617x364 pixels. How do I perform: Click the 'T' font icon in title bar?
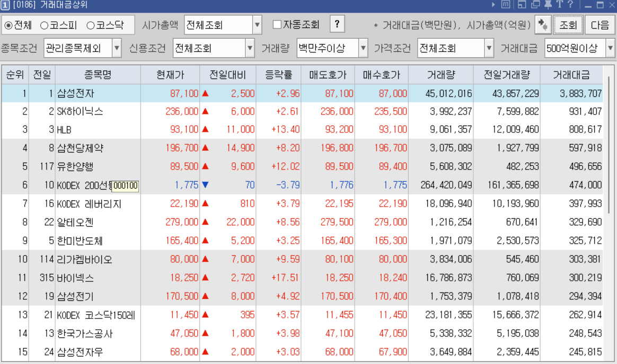click(560, 5)
